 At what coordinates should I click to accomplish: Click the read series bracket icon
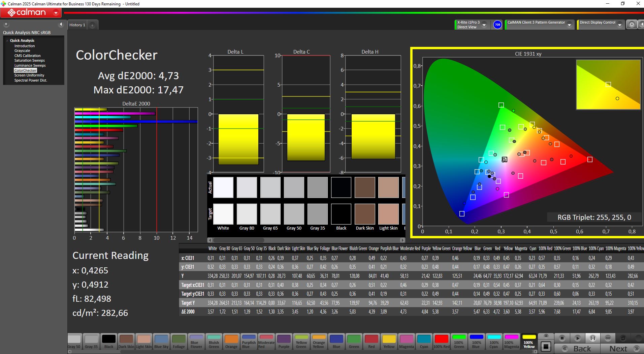(592, 338)
